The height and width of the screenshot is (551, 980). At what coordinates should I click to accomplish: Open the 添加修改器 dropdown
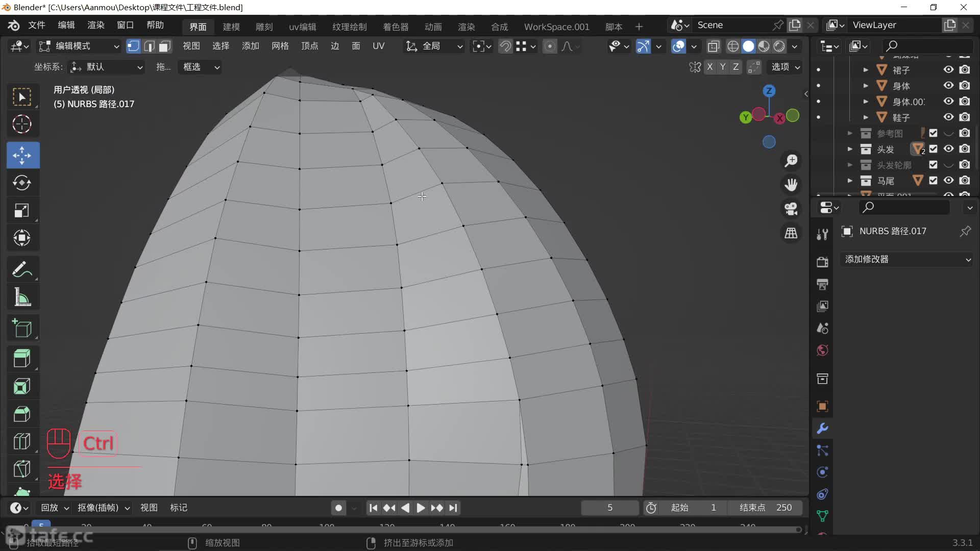click(x=907, y=259)
